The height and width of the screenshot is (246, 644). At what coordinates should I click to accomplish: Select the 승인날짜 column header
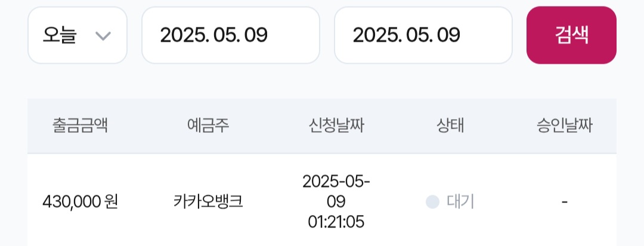pos(564,126)
